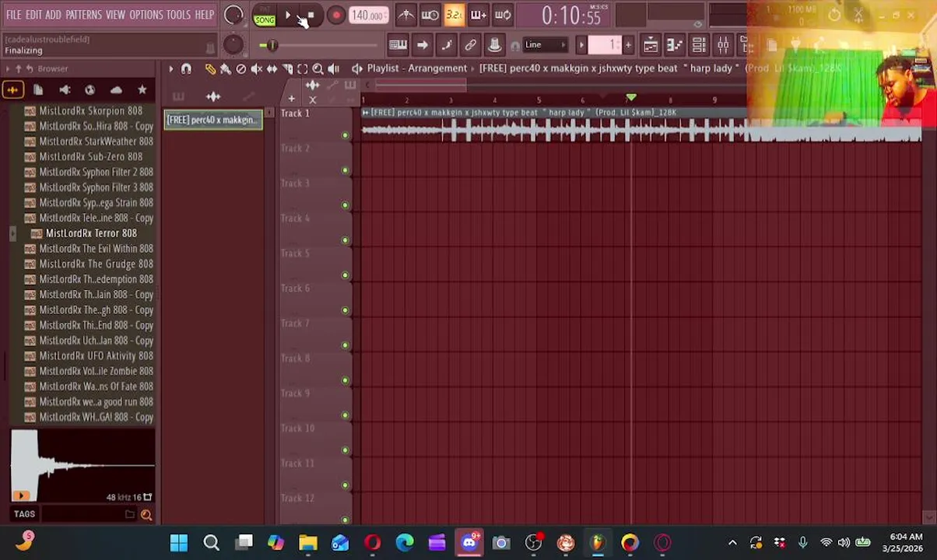Select the Mute tool in playlist toolbar
Image resolution: width=937 pixels, height=560 pixels.
click(x=257, y=69)
